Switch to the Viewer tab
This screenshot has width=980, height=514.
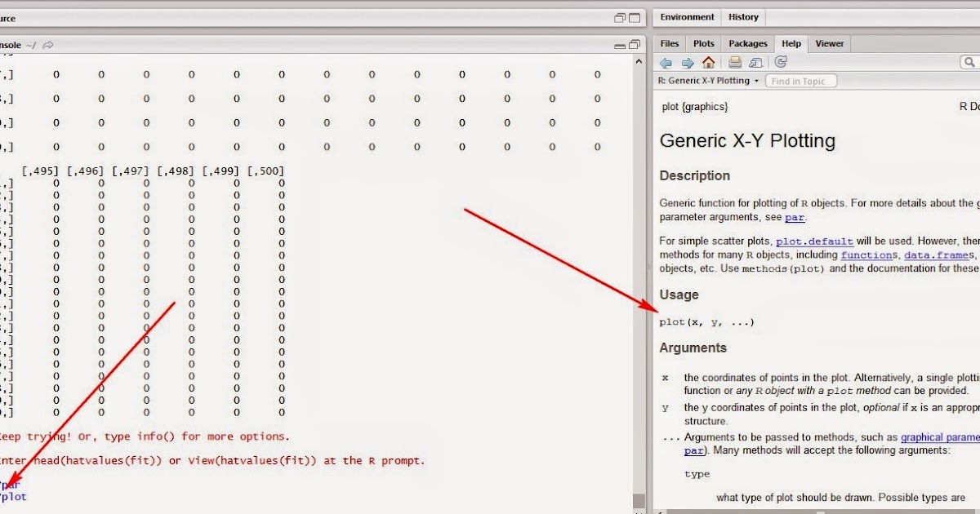point(830,43)
